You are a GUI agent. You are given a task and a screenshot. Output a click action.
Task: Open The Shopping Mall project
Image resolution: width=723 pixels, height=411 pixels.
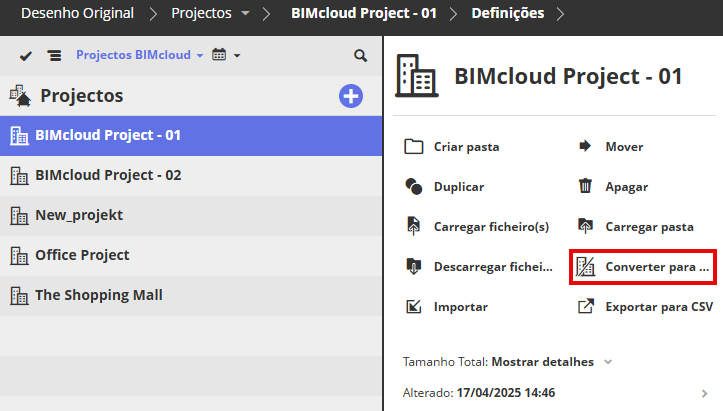click(x=98, y=295)
